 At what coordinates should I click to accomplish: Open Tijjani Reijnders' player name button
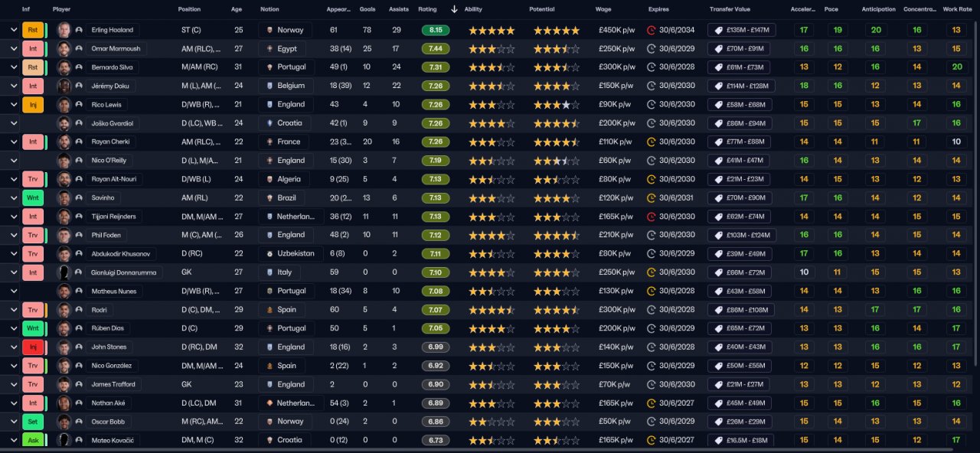pos(116,217)
